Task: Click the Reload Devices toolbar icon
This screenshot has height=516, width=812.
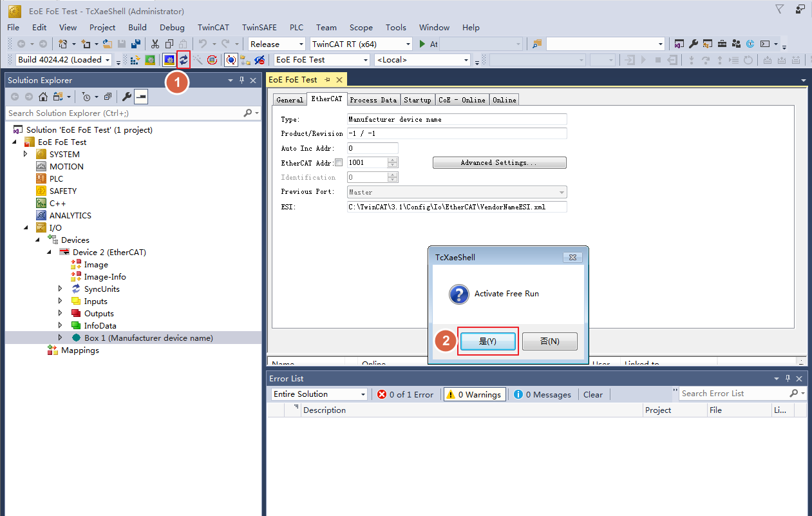Action: [184, 60]
